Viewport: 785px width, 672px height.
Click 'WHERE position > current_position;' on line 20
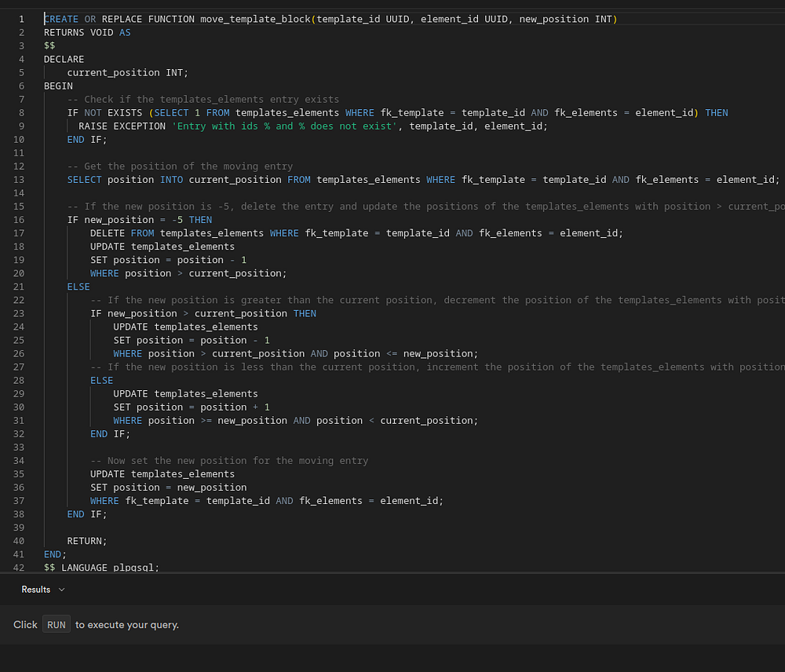(188, 273)
